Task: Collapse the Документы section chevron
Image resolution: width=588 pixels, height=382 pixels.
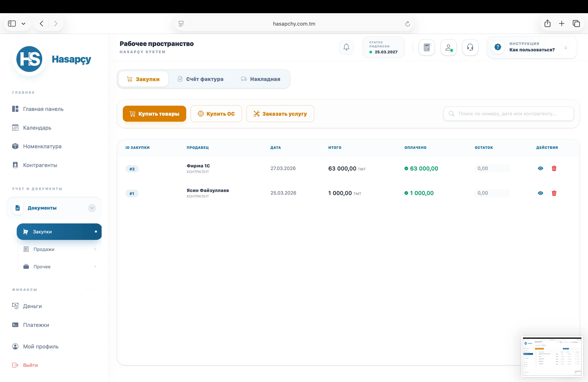Action: [92, 208]
